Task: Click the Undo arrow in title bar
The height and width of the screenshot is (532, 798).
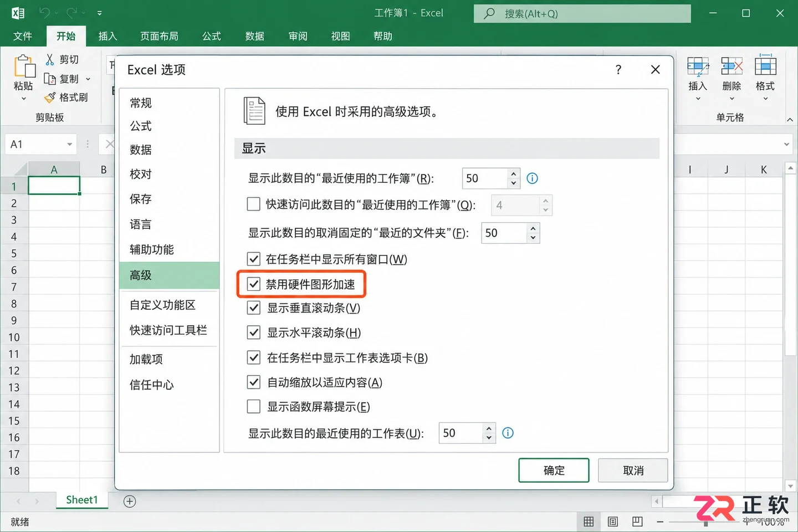Action: [x=45, y=13]
